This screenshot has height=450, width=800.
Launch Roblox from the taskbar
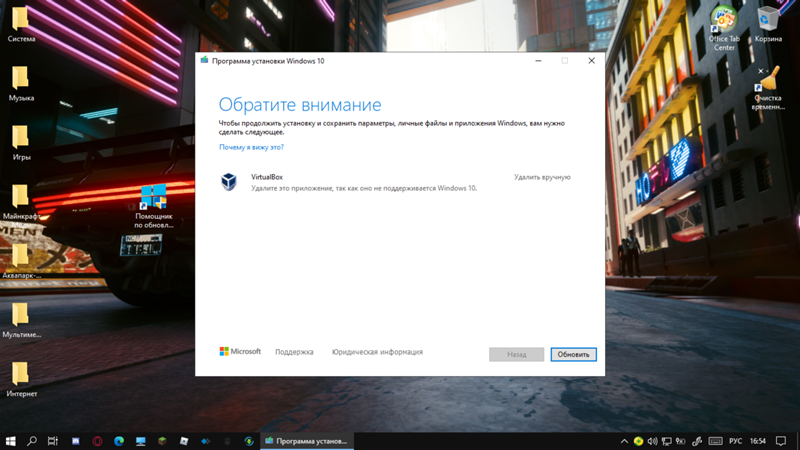point(184,441)
